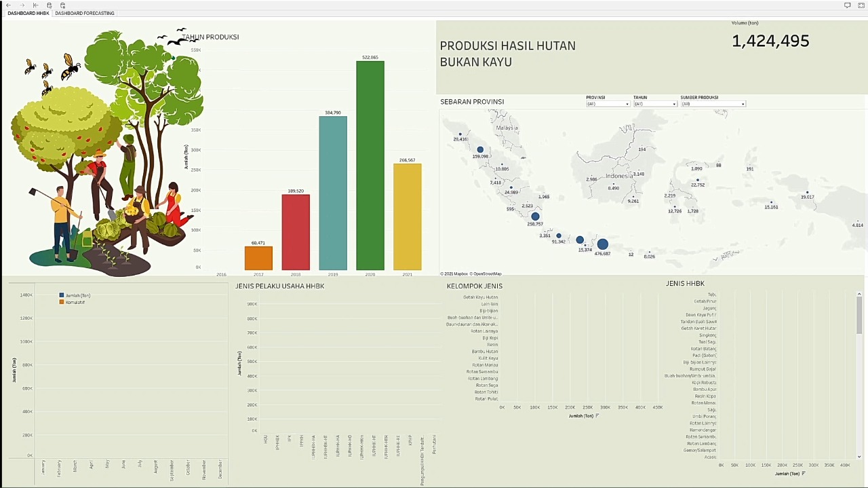Viewport: 868px width, 488px height.
Task: Click the Revert to start icon
Action: click(x=35, y=5)
